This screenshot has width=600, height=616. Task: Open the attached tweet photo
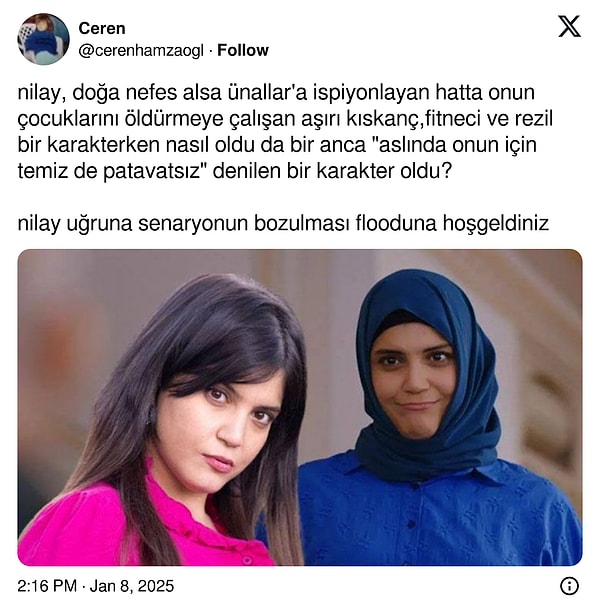click(x=300, y=407)
